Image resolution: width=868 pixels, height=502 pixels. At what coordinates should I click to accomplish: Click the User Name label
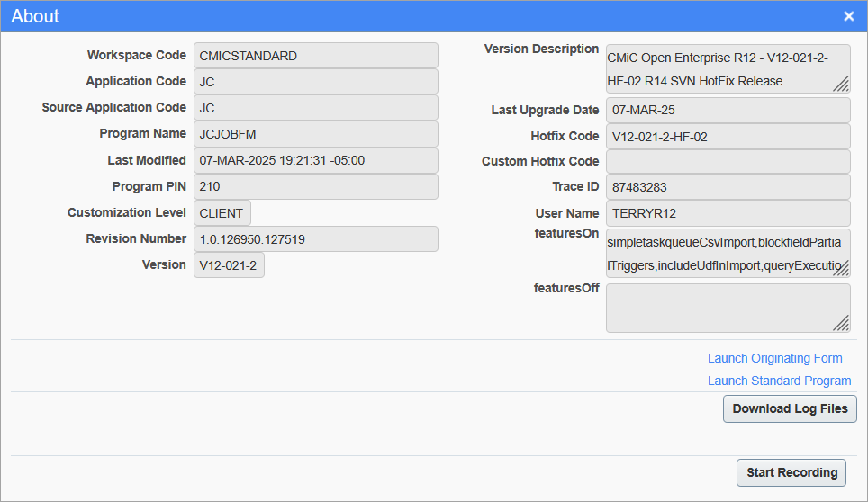(567, 213)
